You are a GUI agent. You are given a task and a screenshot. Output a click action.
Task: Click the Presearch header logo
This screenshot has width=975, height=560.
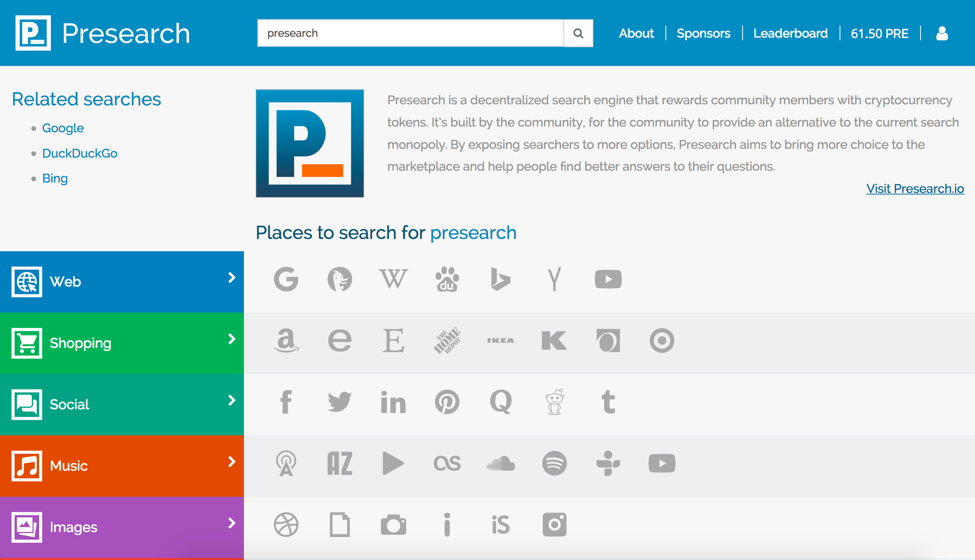(x=33, y=33)
